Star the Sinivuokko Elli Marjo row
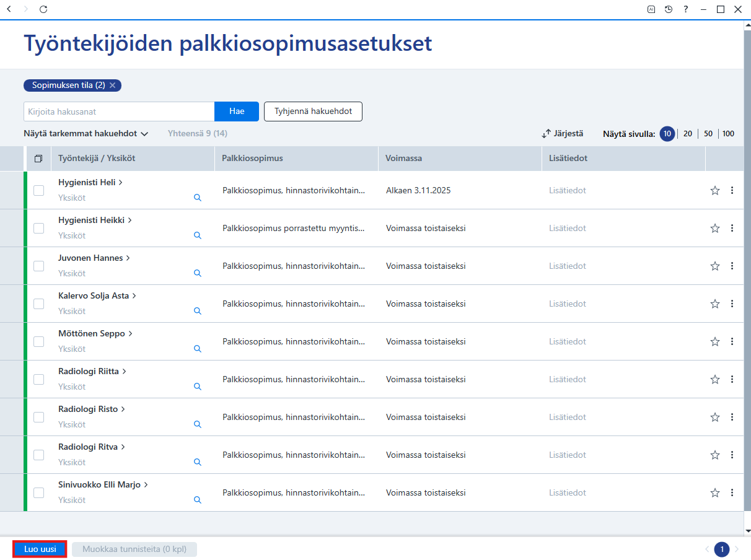The width and height of the screenshot is (751, 560). coord(715,492)
